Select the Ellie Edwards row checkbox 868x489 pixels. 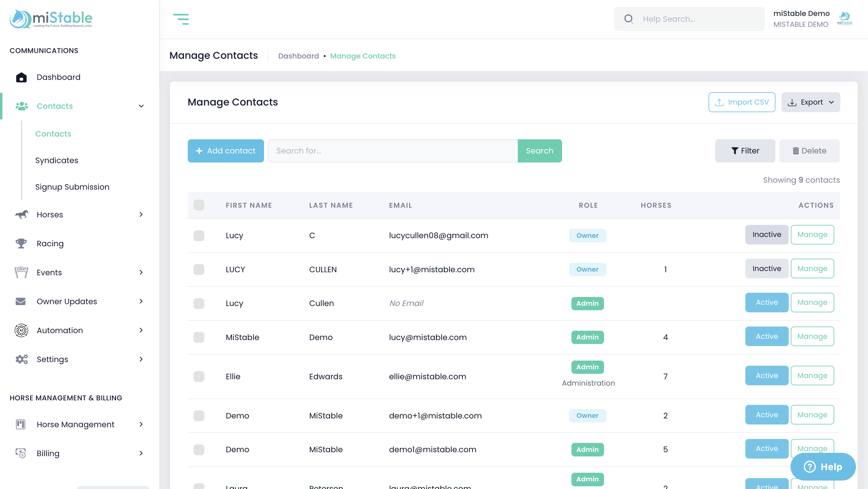[199, 377]
